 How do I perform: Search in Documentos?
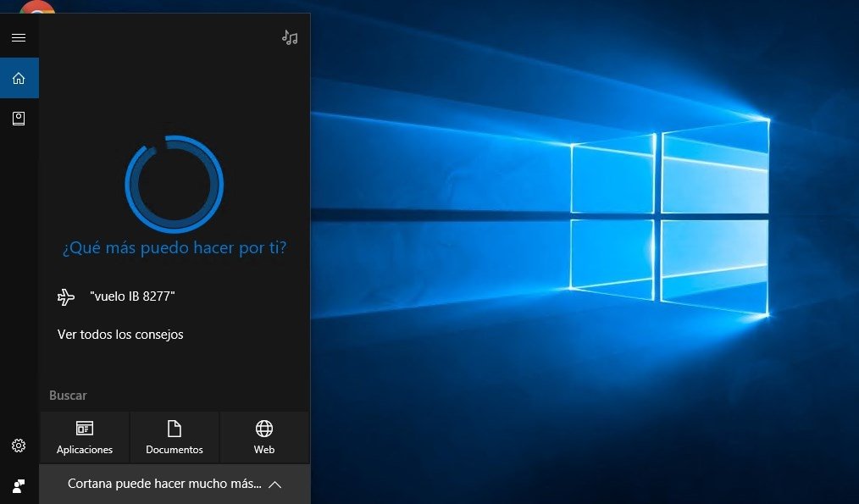tap(175, 438)
